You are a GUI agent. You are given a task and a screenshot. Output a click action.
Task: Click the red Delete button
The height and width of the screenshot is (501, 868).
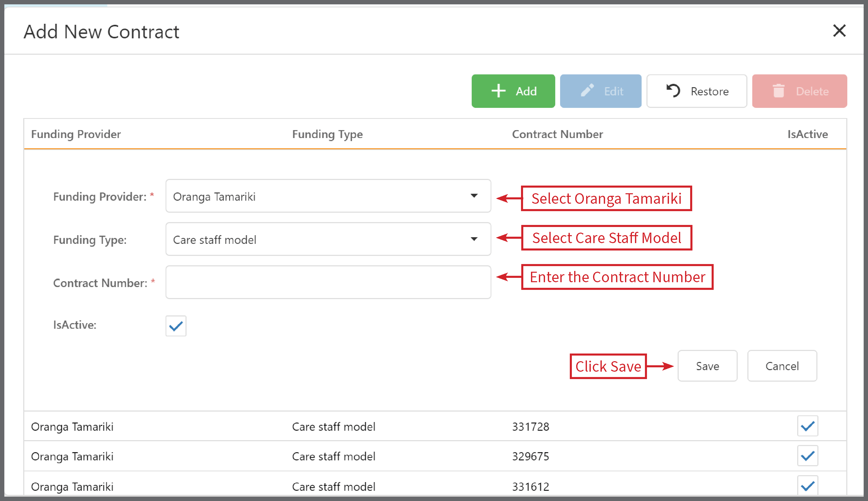tap(800, 91)
